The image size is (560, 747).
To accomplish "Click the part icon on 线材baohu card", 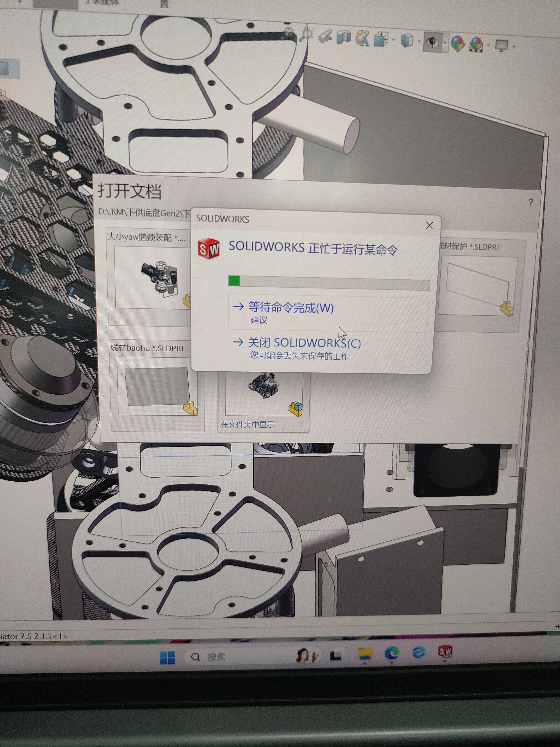I will click(x=190, y=408).
